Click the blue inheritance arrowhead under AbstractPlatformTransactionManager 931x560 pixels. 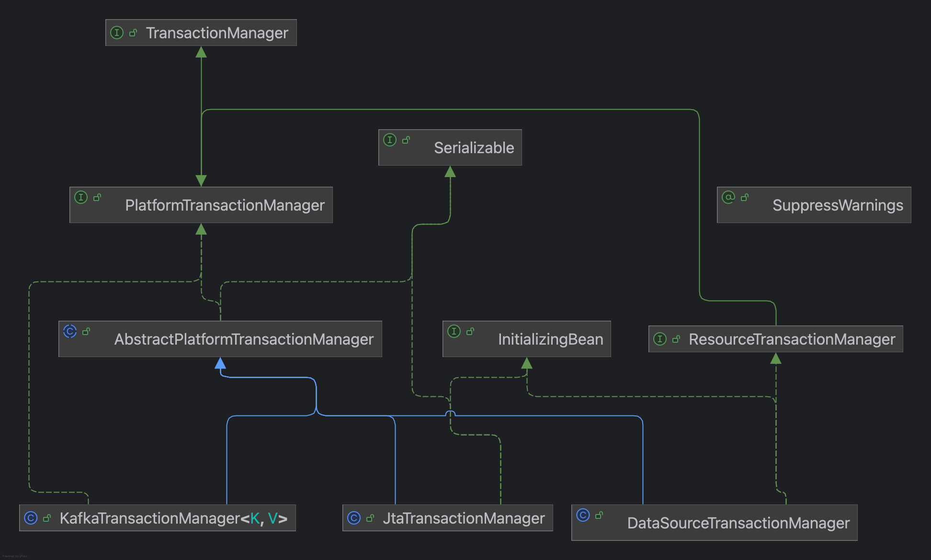point(220,363)
